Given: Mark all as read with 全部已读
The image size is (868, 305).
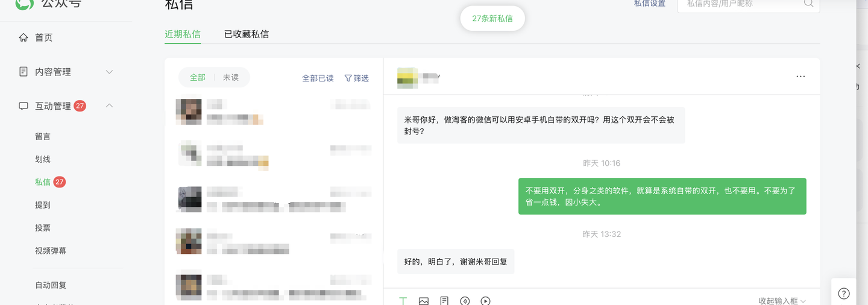Looking at the screenshot, I should [318, 78].
